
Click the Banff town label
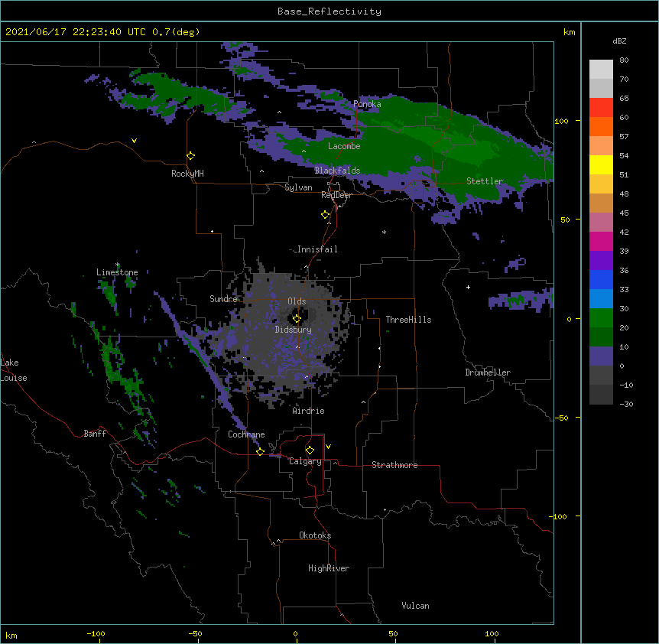point(95,434)
